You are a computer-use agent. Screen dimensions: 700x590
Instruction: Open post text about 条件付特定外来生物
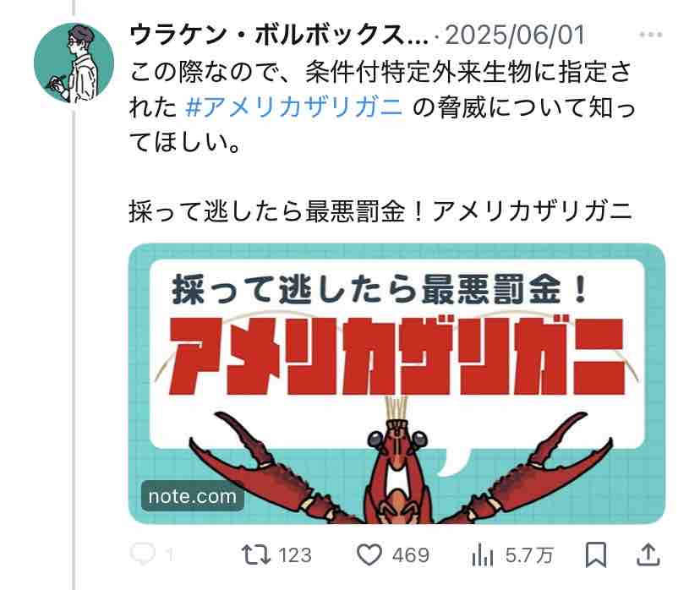pos(381,107)
